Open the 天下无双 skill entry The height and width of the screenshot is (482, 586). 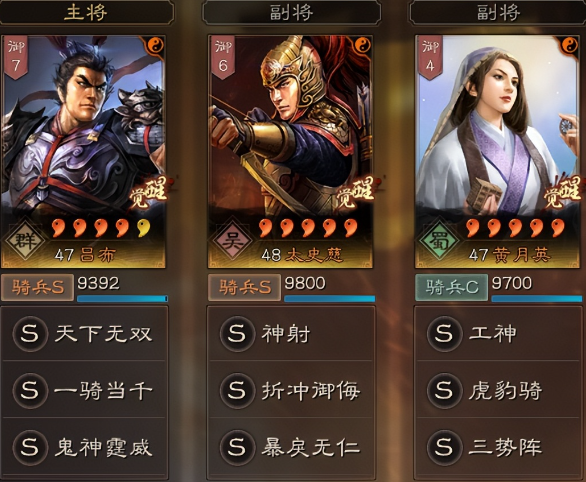click(84, 333)
